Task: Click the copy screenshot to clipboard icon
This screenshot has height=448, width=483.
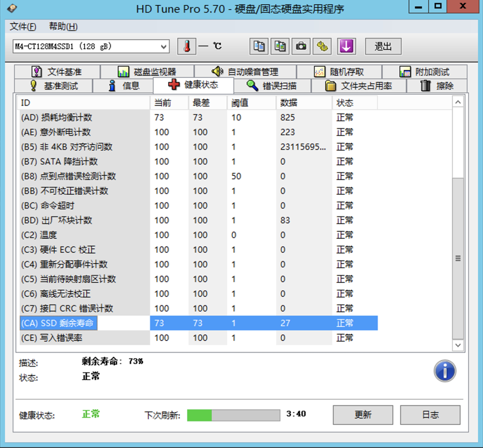Action: point(280,46)
